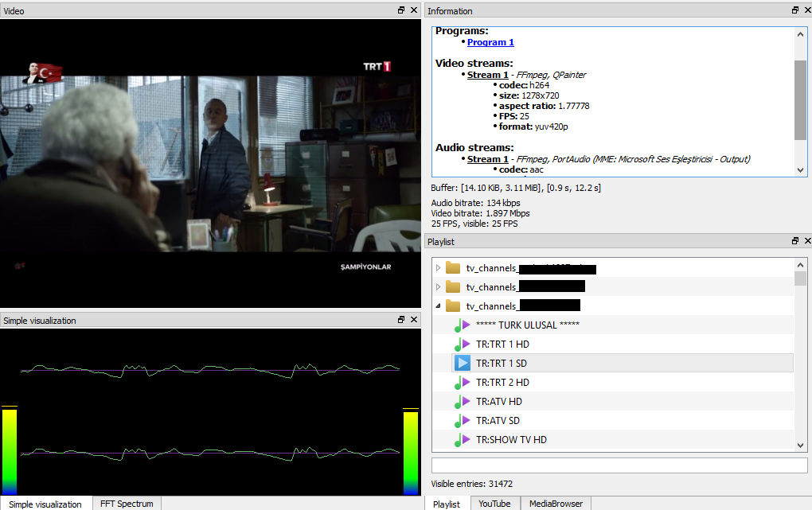Viewport: 812px width, 510px height.
Task: Click the 'codec: aac' line
Action: [x=521, y=169]
